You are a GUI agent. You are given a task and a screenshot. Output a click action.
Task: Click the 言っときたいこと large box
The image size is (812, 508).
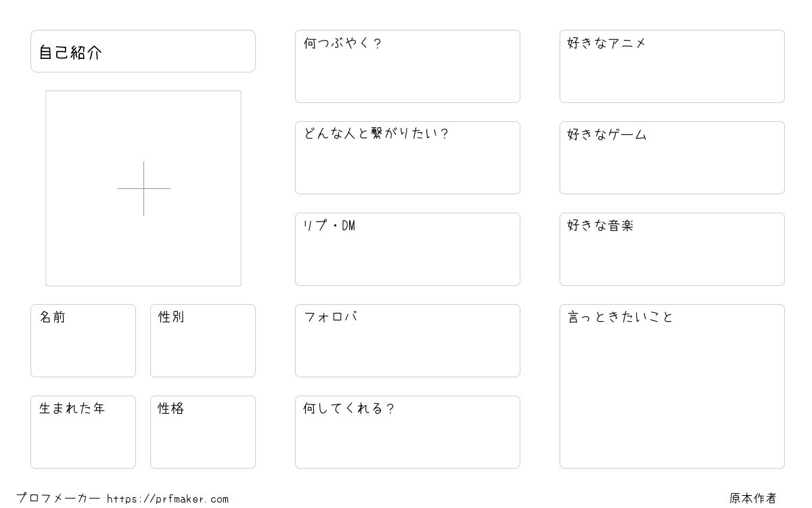[672, 386]
